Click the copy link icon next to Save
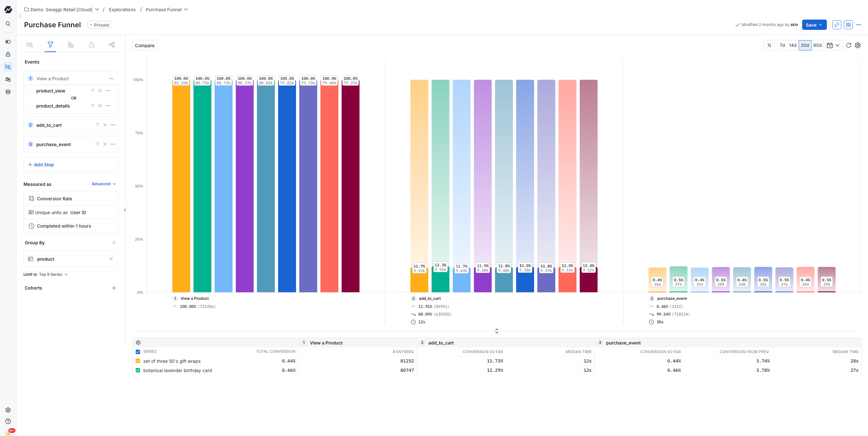Image resolution: width=868 pixels, height=436 pixels. 836,25
